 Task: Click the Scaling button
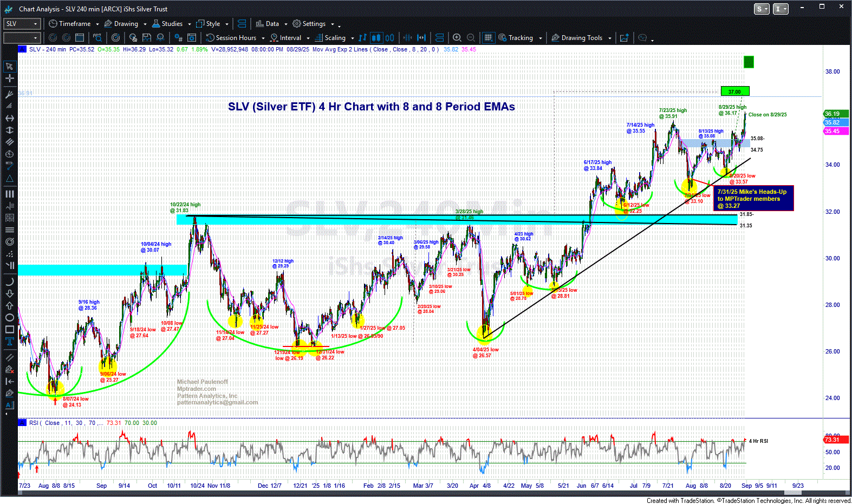pos(330,38)
